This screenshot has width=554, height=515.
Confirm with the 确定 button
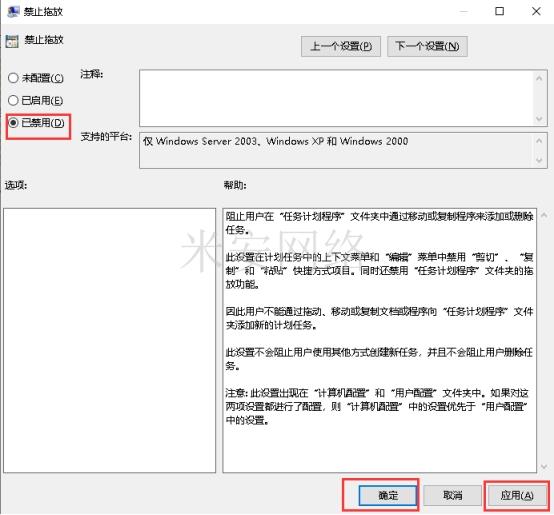point(388,495)
